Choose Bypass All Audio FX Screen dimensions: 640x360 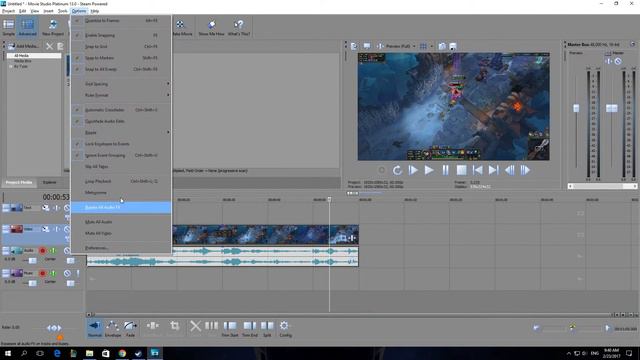pos(121,207)
